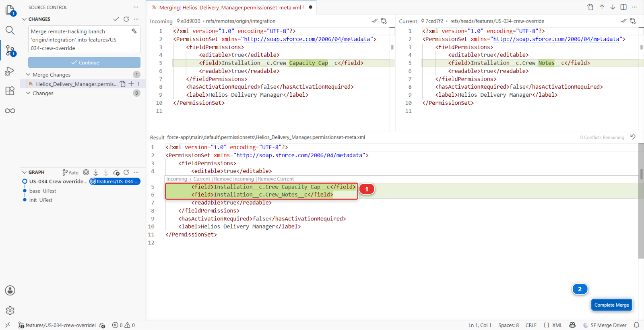Open the Search view in the activity bar
The height and width of the screenshot is (330, 644).
tap(10, 30)
